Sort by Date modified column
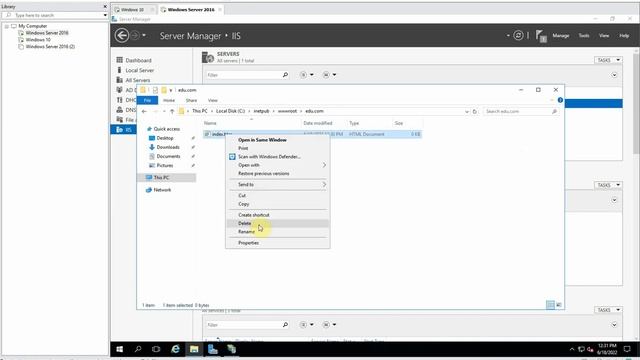The height and width of the screenshot is (360, 640). tap(318, 123)
